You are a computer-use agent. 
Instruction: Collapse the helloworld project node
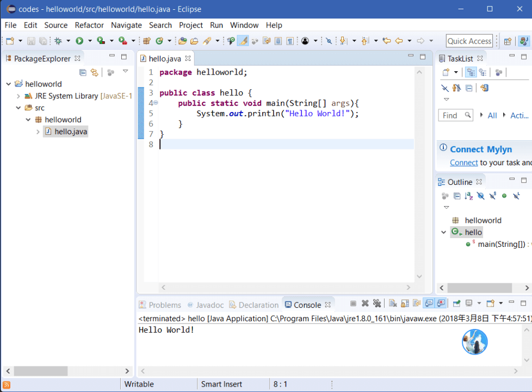coord(9,84)
